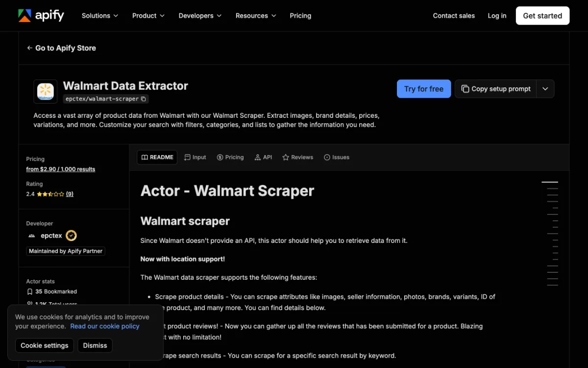Click Try for free button
588x368 pixels.
424,89
